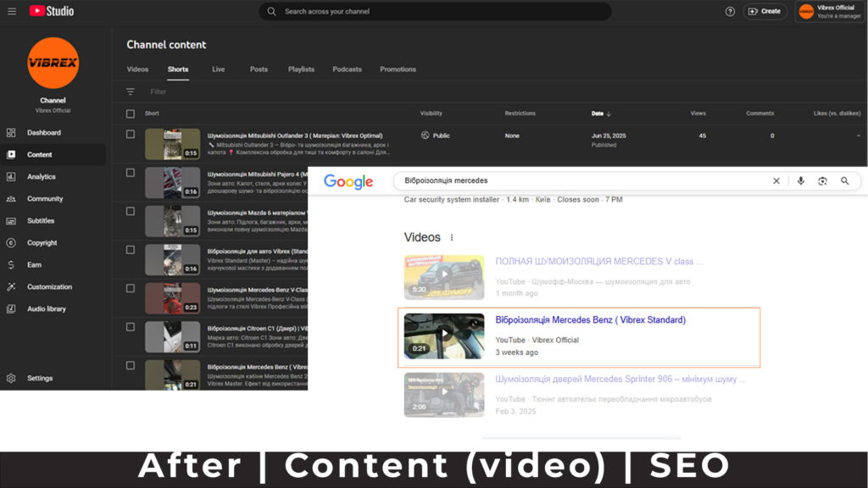Image resolution: width=868 pixels, height=488 pixels.
Task: Open the Videos section three-dot menu
Action: (x=452, y=237)
